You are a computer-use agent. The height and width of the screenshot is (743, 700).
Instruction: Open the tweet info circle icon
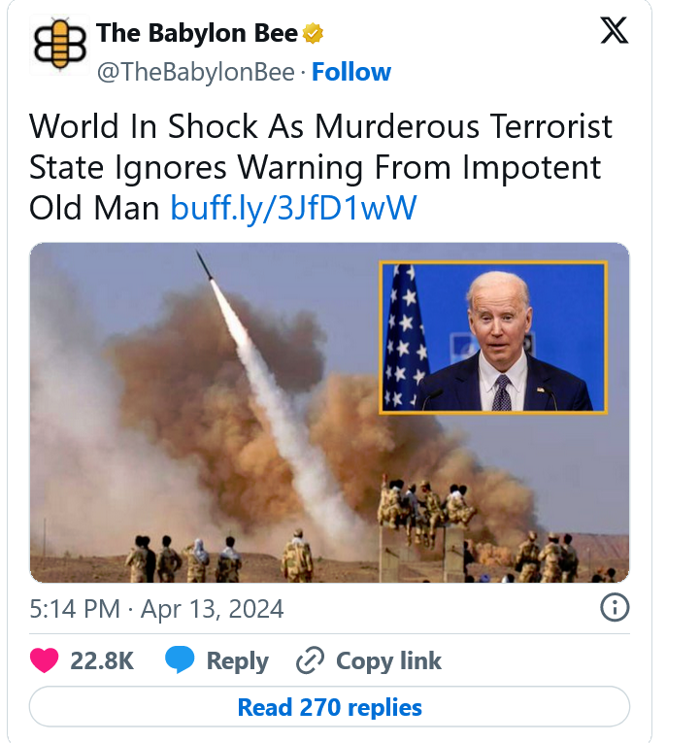pyautogui.click(x=615, y=607)
